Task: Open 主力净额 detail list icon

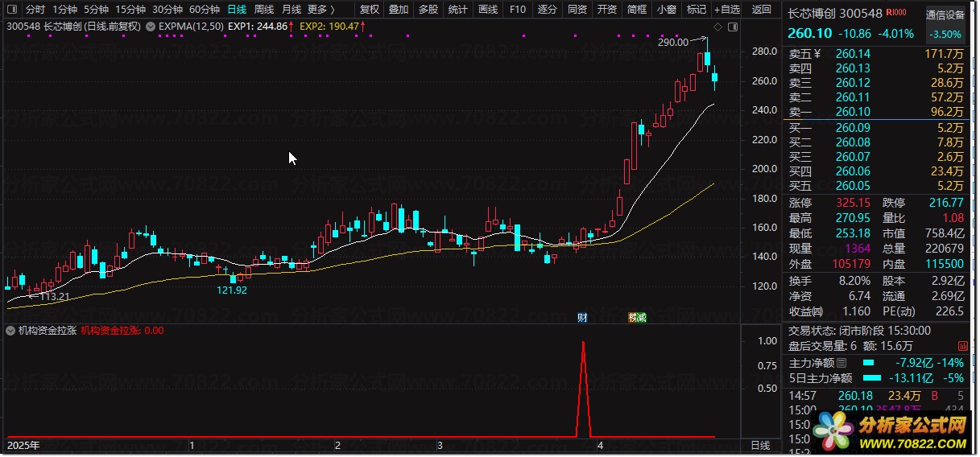Action: click(842, 364)
